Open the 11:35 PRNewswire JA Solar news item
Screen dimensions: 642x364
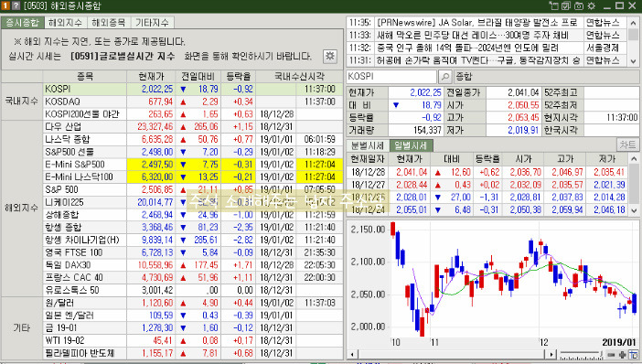pos(487,23)
